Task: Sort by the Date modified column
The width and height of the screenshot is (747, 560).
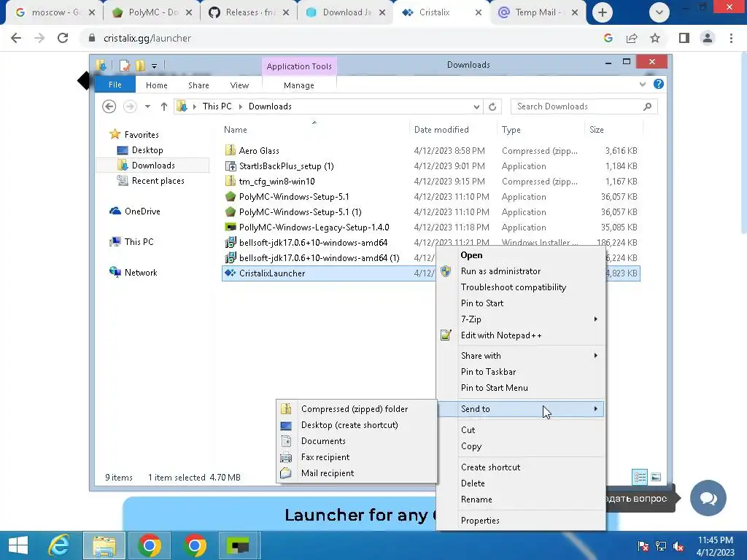Action: pyautogui.click(x=441, y=130)
